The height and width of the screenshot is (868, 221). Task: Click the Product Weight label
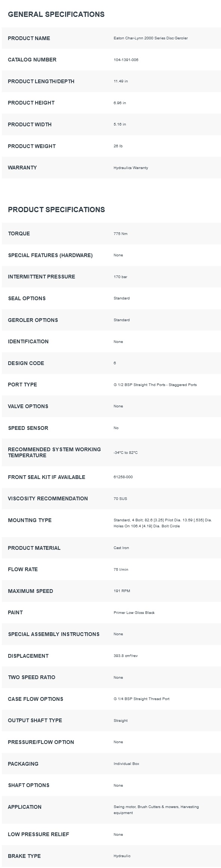pos(32,146)
